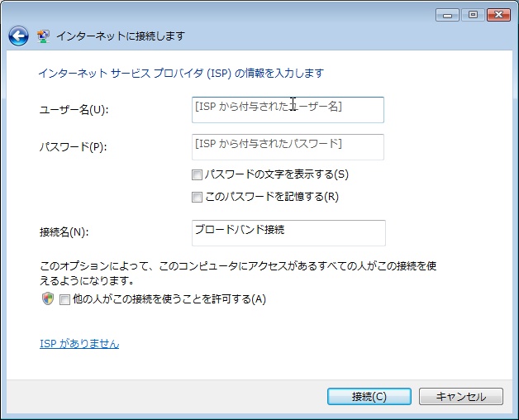Select the 接続名 field containing ブロードバンド接続
This screenshot has height=420, width=519.
coord(288,232)
